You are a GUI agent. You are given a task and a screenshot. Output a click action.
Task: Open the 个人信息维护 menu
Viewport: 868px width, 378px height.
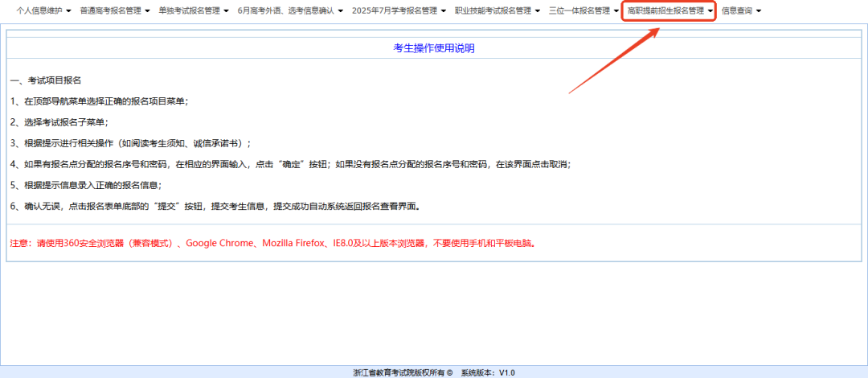(x=39, y=10)
